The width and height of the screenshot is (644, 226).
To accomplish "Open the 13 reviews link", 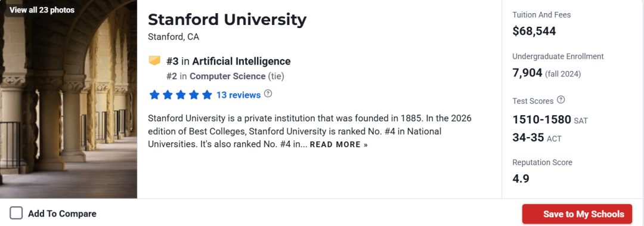I will (x=239, y=95).
